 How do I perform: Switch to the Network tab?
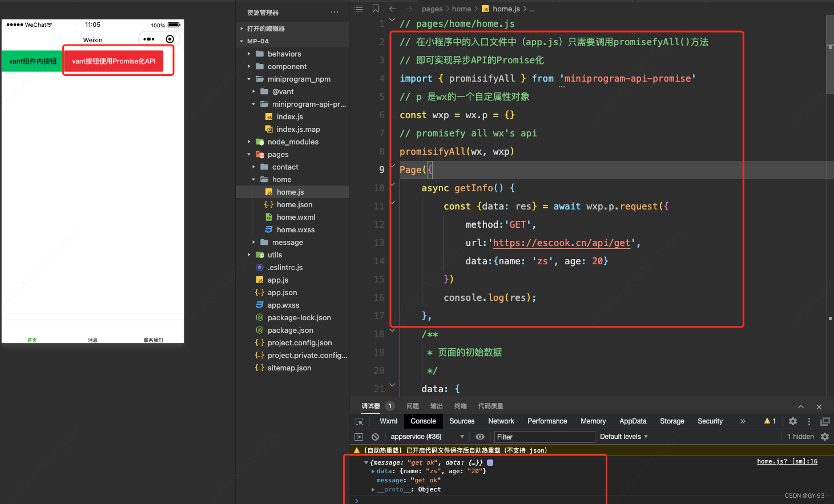501,421
